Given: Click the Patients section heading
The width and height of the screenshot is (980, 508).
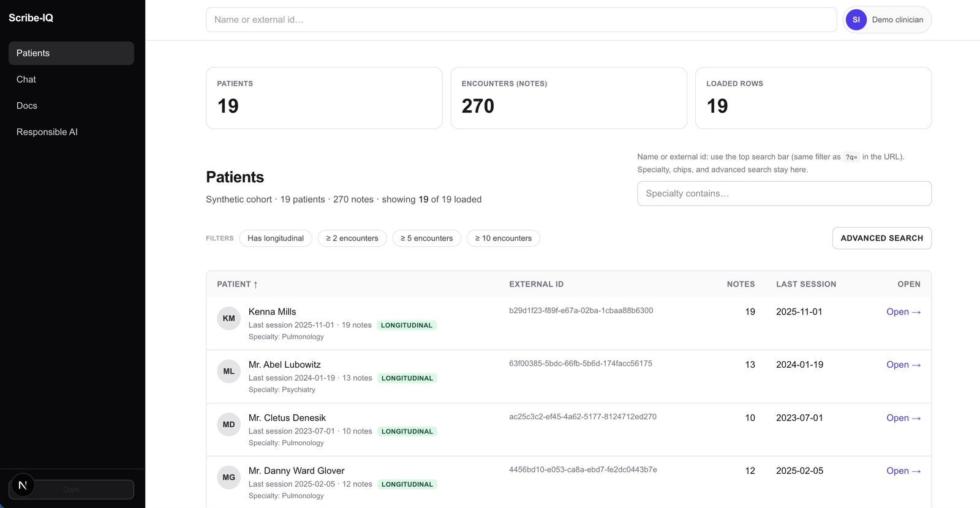Looking at the screenshot, I should point(235,177).
